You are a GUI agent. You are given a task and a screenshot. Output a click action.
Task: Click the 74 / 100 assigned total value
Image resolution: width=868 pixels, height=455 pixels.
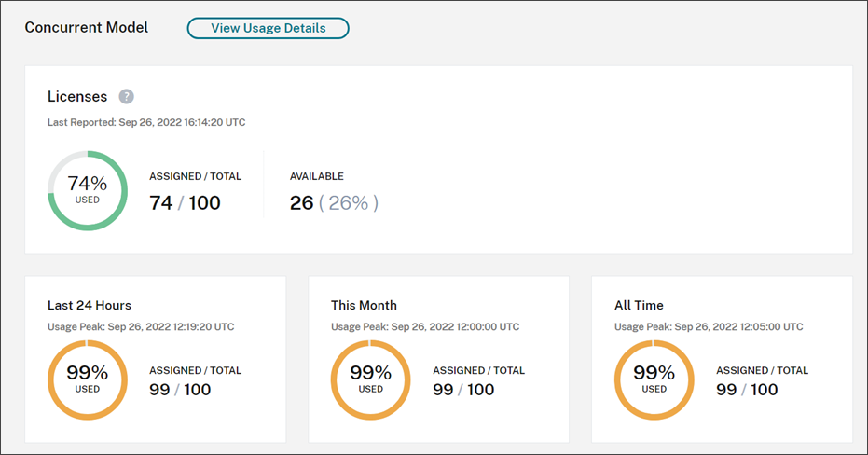[185, 202]
